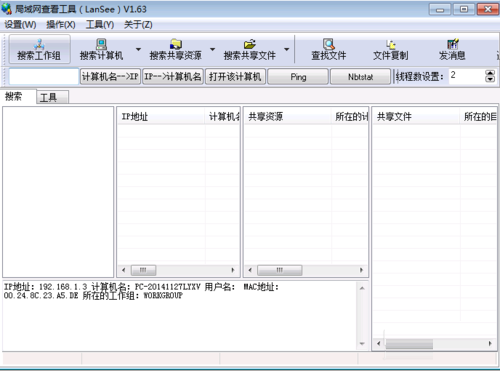Open the 工具(Y) menu
The height and width of the screenshot is (371, 500).
click(100, 25)
